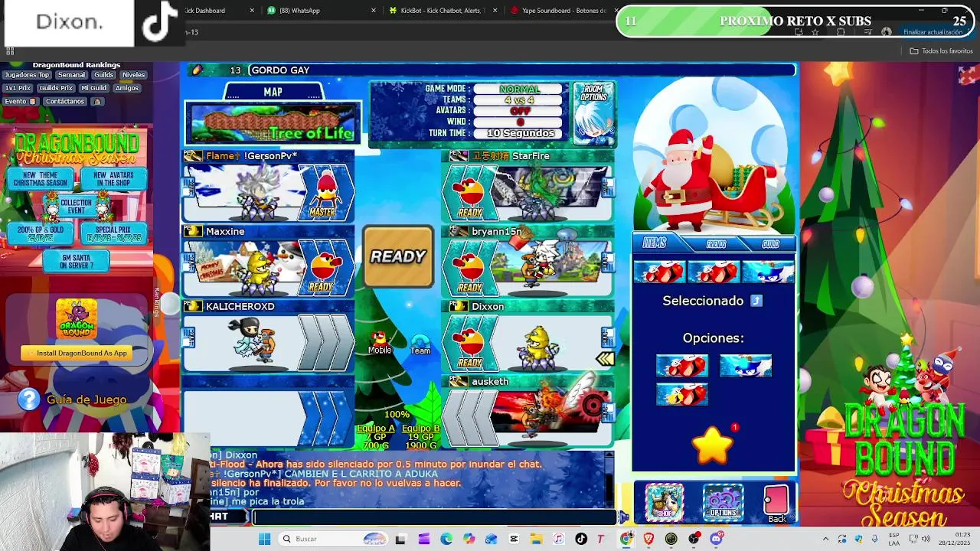Select the blue dragon item slot
The width and height of the screenshot is (980, 551).
(x=768, y=272)
